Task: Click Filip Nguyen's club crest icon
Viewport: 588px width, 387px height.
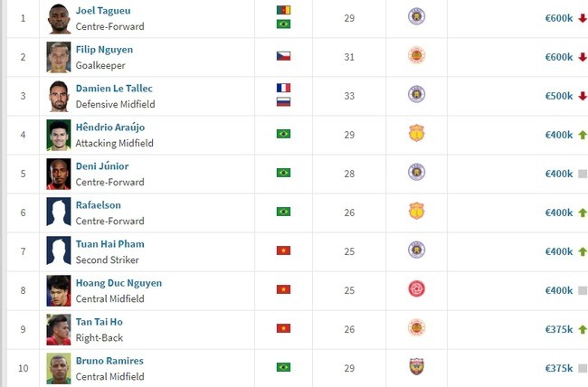Action: point(417,55)
